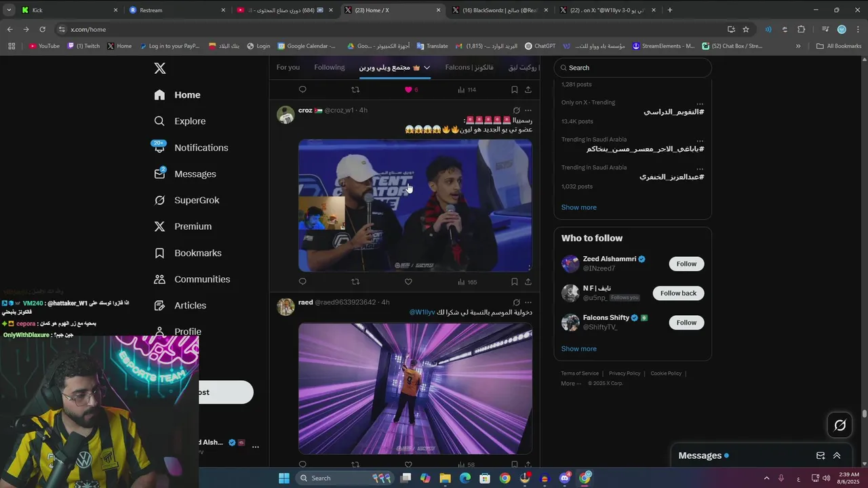Switch to Falcons | فالكونز tab
The height and width of the screenshot is (488, 868).
[469, 67]
